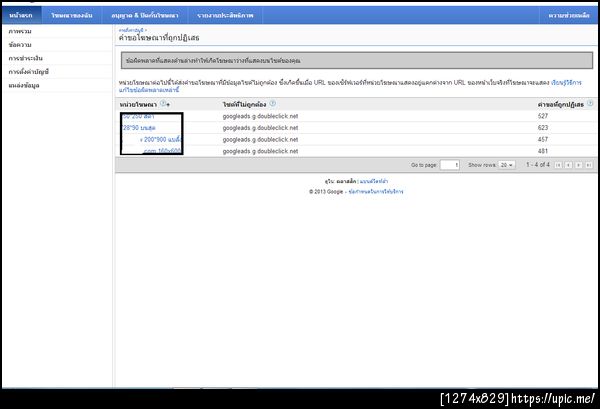Open the learn how to fix errors link
Viewport: 600px width, 409px height.
tap(566, 83)
